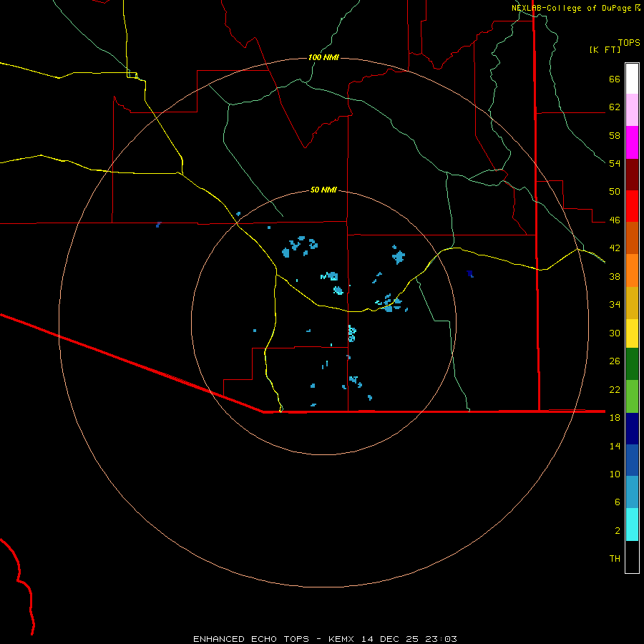Click the light pink 62 kft legend swatch
The height and width of the screenshot is (644, 644).
tap(632, 109)
